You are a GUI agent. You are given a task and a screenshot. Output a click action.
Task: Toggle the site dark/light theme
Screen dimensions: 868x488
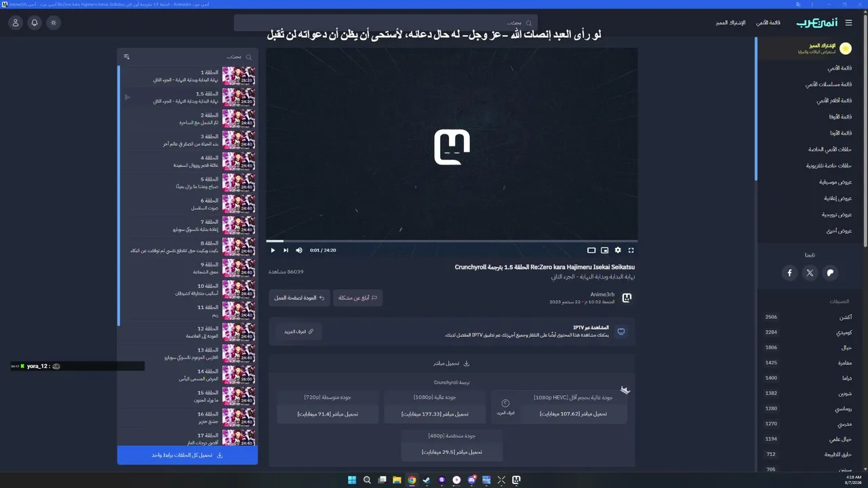coord(54,22)
